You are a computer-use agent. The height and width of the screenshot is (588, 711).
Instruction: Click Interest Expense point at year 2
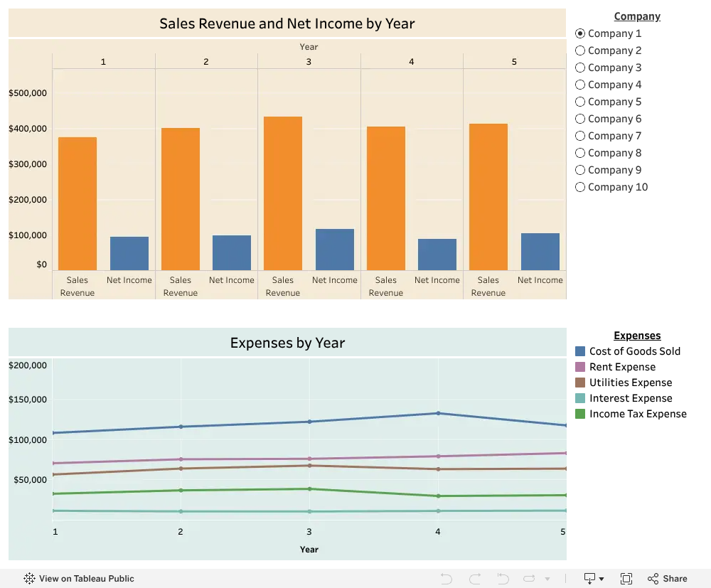[181, 511]
